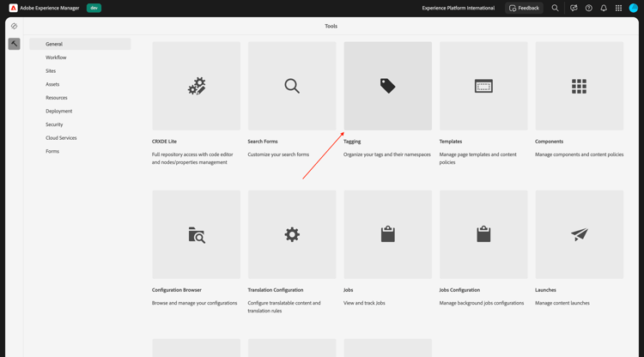Open the Launches paper plane tile
Screen dimensions: 644x357
coord(579,235)
